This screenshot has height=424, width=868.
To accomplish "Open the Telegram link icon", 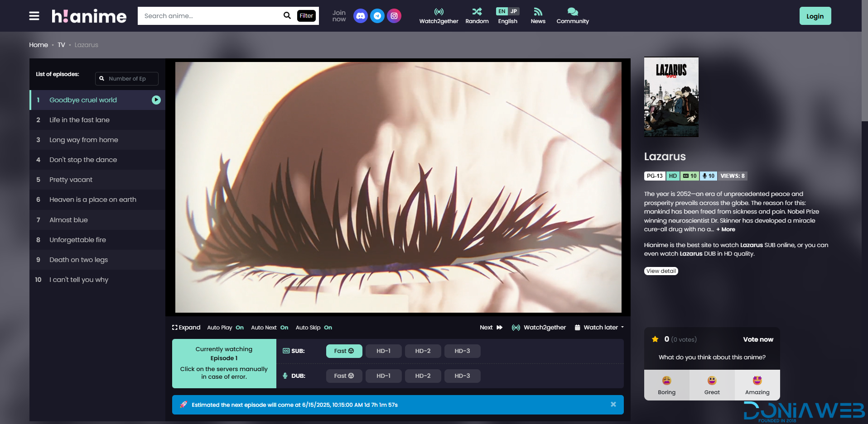I will point(377,16).
